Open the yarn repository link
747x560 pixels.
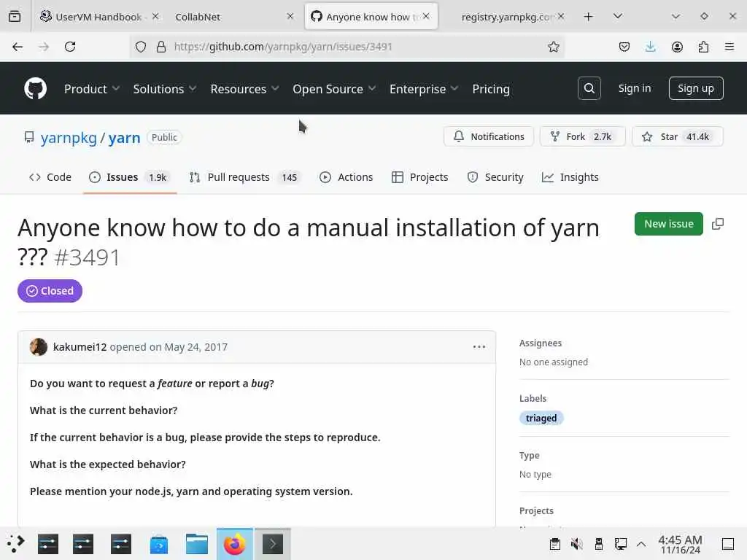point(124,138)
